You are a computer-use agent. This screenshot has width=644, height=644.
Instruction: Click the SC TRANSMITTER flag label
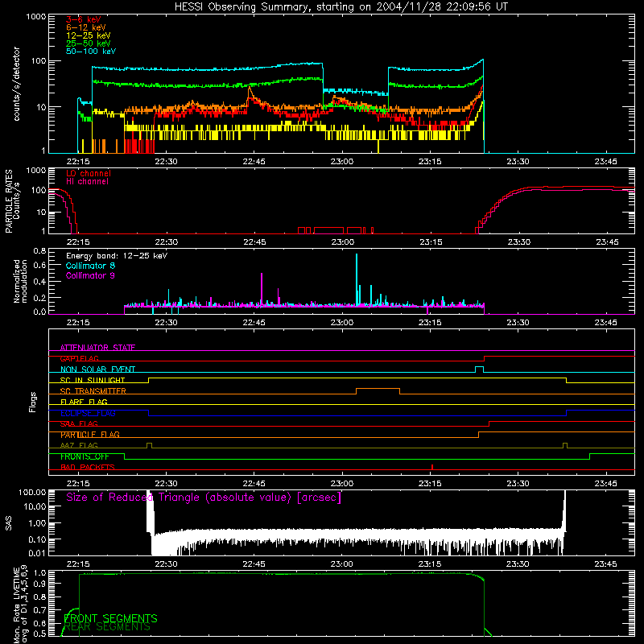(x=93, y=391)
